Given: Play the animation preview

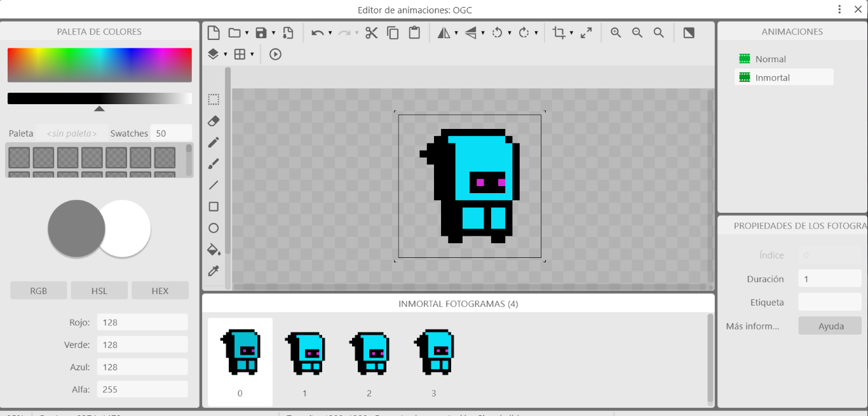Looking at the screenshot, I should click(275, 55).
